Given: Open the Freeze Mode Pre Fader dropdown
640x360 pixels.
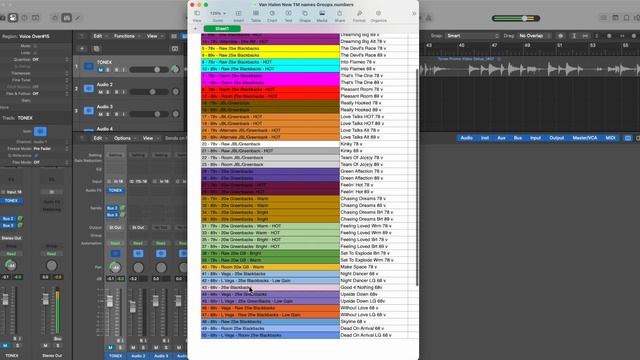Looking at the screenshot, I should tap(50, 149).
